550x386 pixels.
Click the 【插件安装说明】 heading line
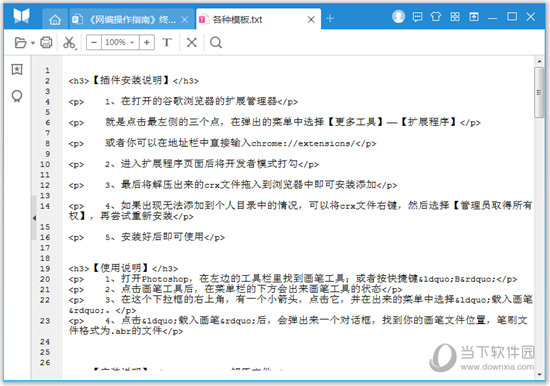134,80
